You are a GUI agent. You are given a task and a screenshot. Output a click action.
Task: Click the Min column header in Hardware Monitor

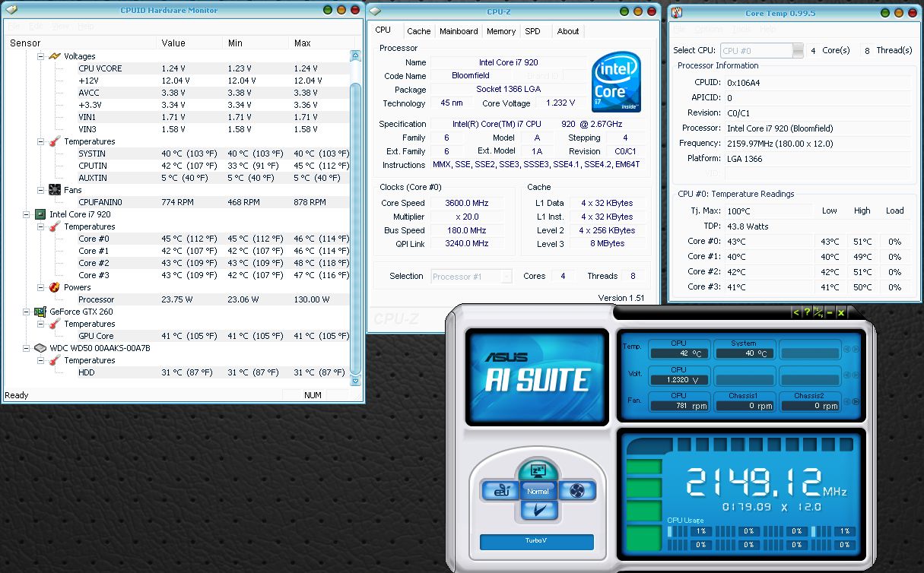pyautogui.click(x=256, y=43)
